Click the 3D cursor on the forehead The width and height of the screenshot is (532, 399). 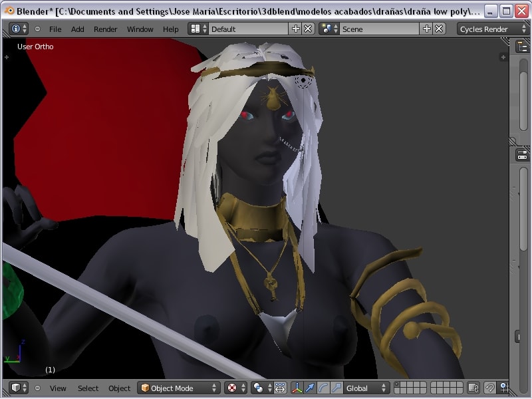[x=303, y=80]
